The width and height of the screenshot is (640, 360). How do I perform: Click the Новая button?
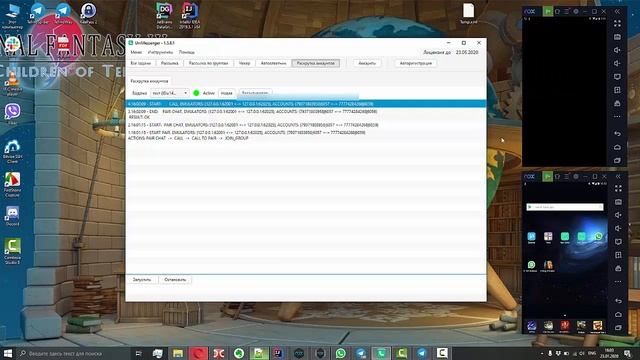click(x=227, y=93)
